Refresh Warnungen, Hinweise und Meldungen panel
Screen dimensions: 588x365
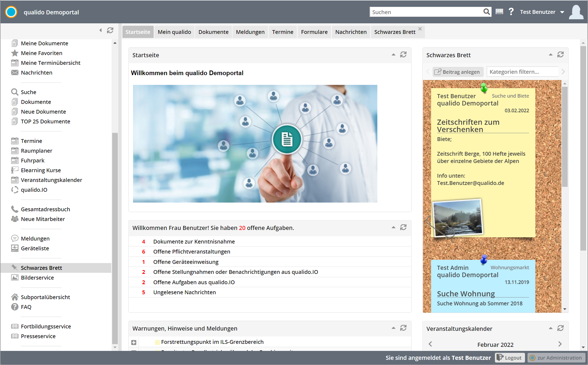pyautogui.click(x=403, y=328)
